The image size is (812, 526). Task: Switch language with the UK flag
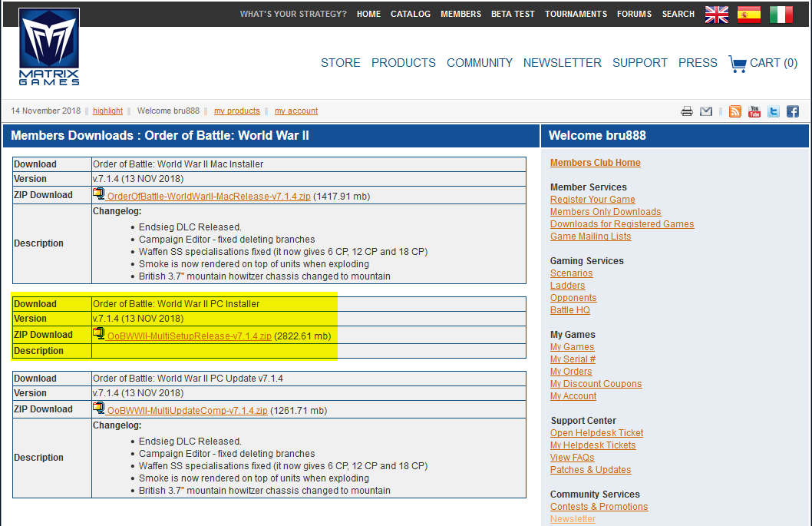coord(717,14)
